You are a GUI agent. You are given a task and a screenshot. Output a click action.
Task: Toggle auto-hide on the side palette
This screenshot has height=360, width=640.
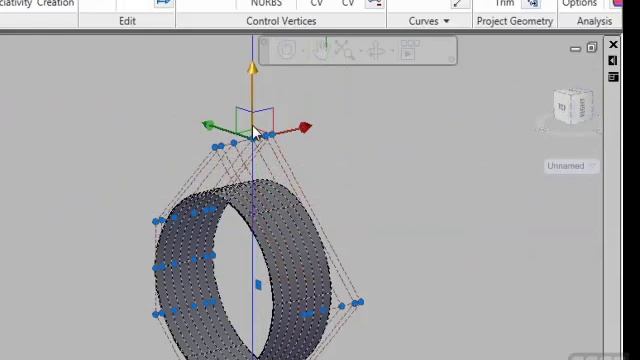coord(613,61)
